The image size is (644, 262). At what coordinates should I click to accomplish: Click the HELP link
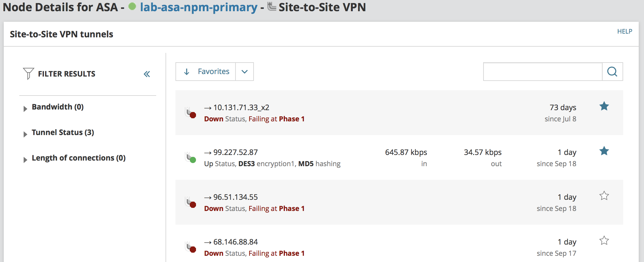[625, 31]
